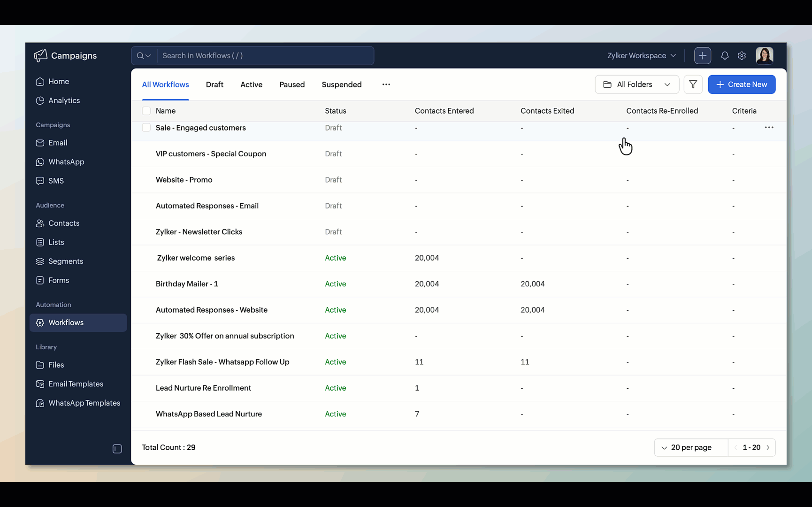Open Sale - Engaged customers workflow
The height and width of the screenshot is (507, 812).
pyautogui.click(x=200, y=128)
